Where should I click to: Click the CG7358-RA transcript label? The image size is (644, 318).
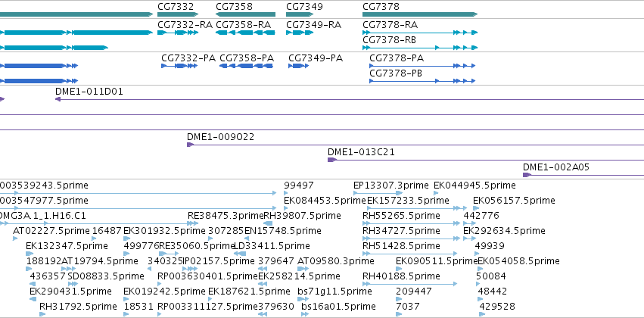coord(243,25)
